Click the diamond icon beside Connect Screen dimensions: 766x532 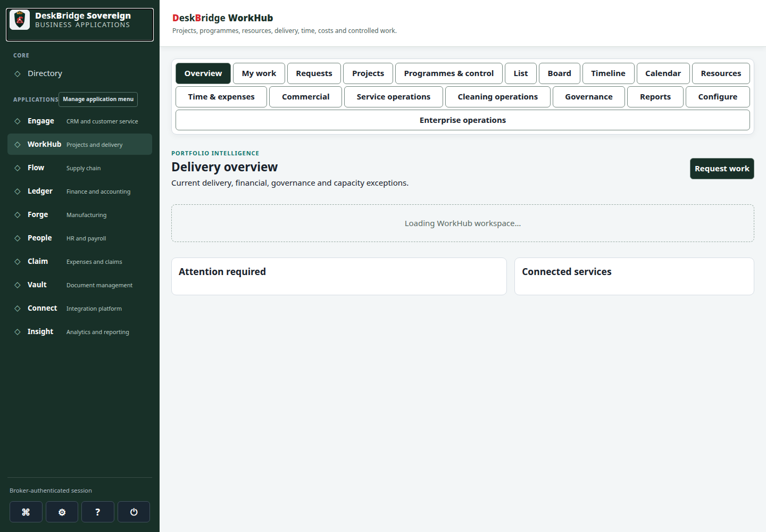(18, 309)
